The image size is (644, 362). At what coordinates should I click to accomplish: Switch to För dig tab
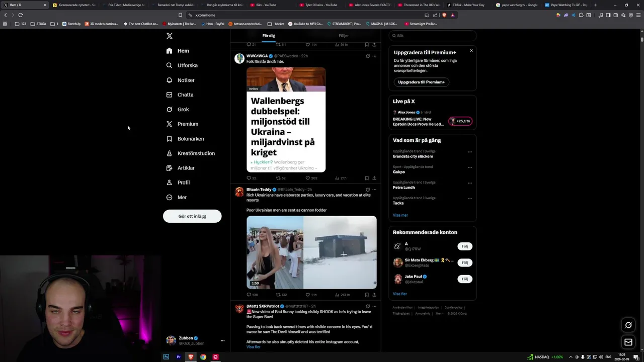click(x=269, y=36)
